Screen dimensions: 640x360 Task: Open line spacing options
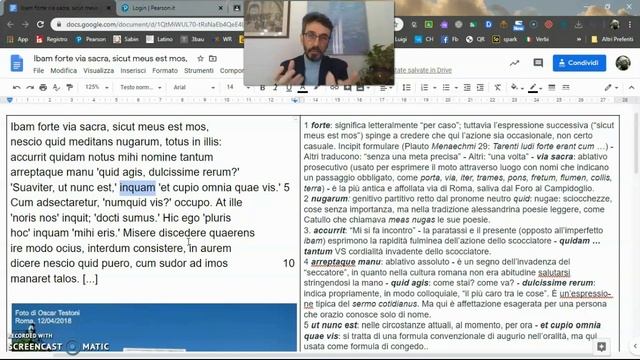tap(407, 87)
